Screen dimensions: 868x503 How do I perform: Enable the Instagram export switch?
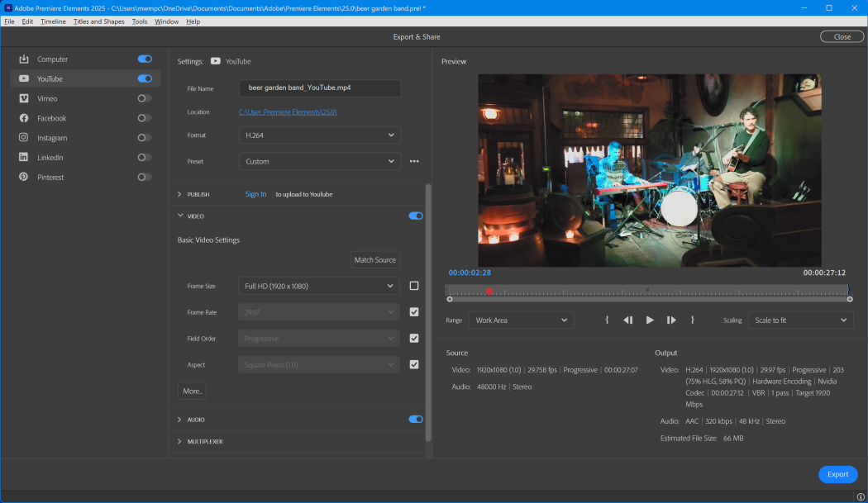click(145, 138)
